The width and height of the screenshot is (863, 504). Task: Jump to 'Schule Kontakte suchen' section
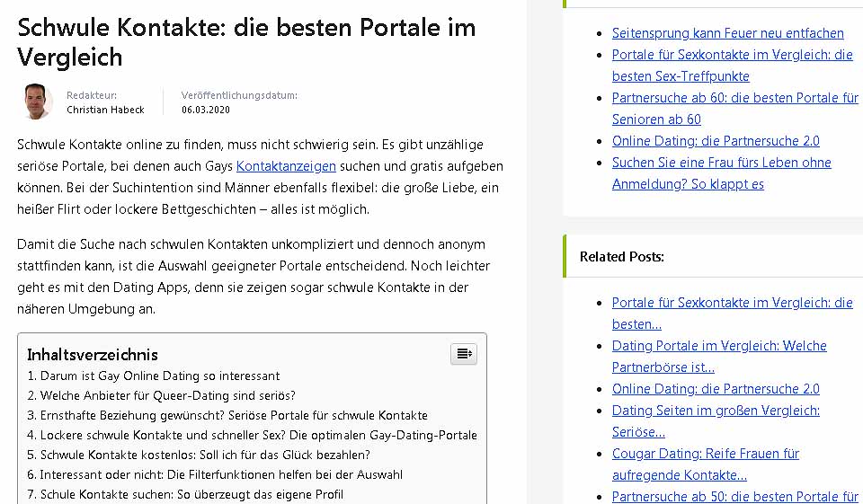(x=185, y=494)
